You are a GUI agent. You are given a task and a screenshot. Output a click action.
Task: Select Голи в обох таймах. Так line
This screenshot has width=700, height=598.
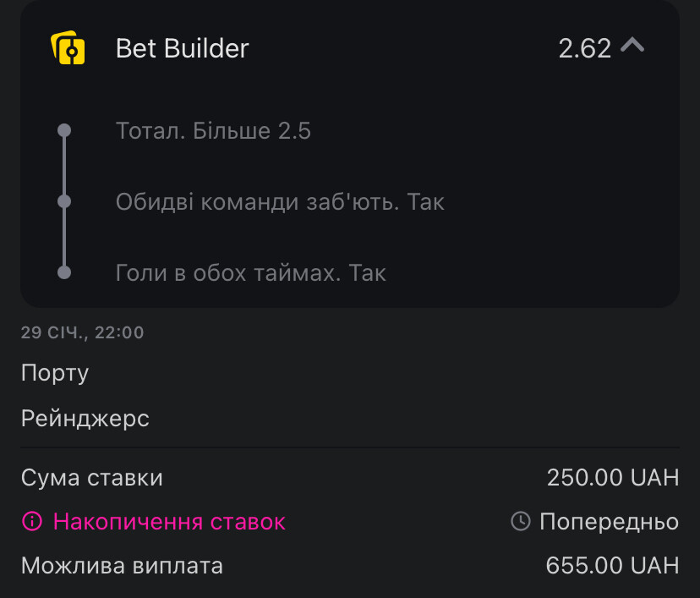(x=250, y=273)
